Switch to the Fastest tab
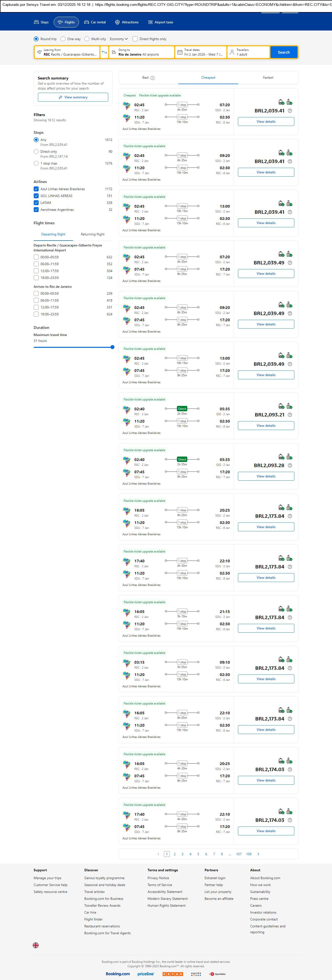Viewport: 332px width, 980px height. (268, 78)
